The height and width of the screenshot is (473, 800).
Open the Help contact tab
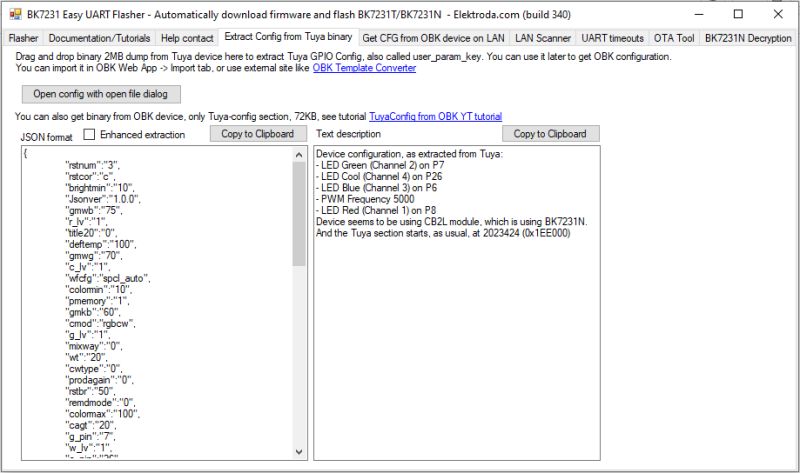pos(187,38)
